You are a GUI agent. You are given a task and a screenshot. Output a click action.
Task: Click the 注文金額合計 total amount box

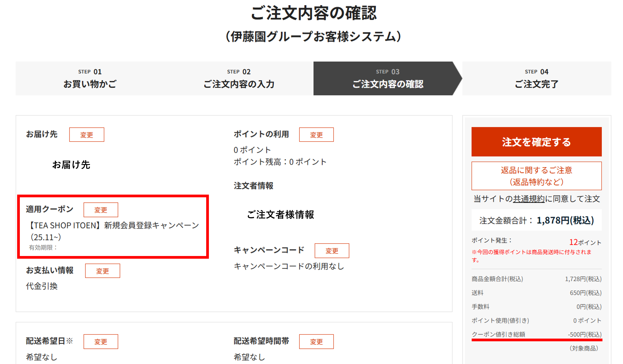coord(536,220)
